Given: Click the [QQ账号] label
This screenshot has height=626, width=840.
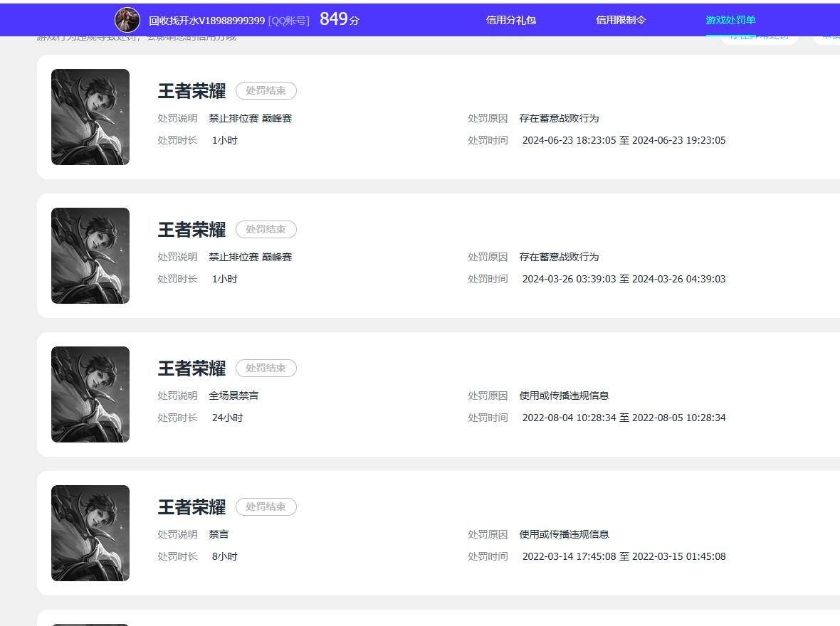Looking at the screenshot, I should coord(289,21).
